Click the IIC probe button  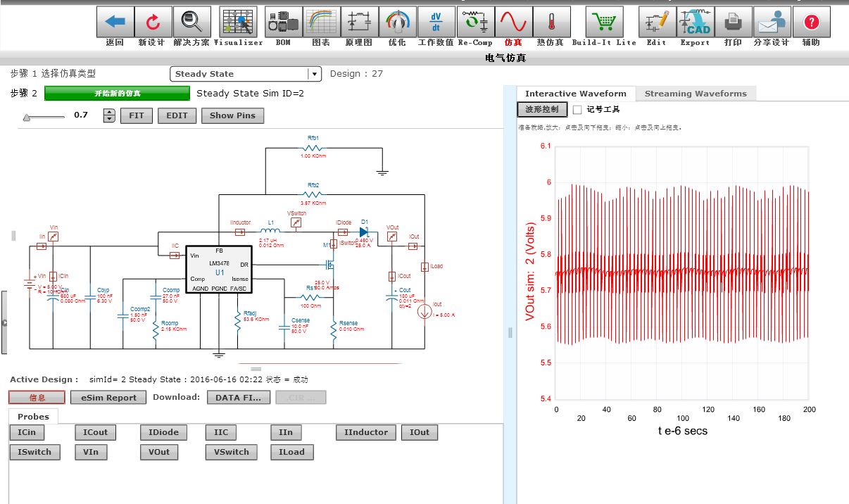[x=221, y=432]
